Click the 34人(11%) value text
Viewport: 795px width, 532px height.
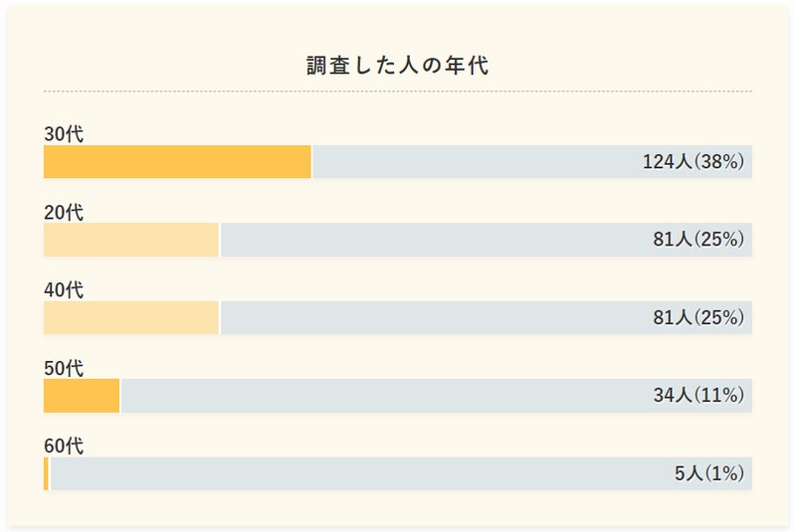tap(698, 396)
